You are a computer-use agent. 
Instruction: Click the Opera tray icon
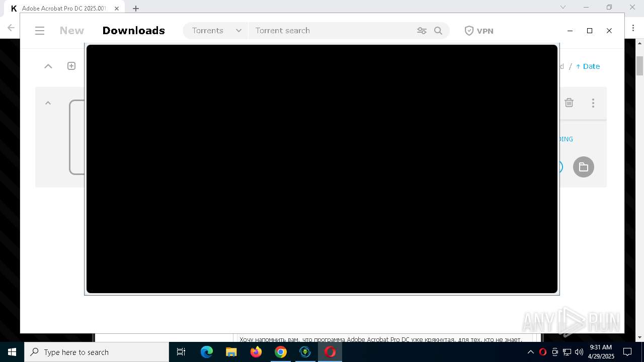(542, 352)
